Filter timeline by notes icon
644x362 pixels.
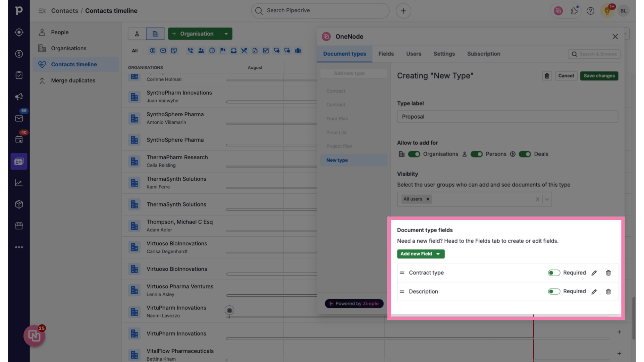(x=174, y=51)
